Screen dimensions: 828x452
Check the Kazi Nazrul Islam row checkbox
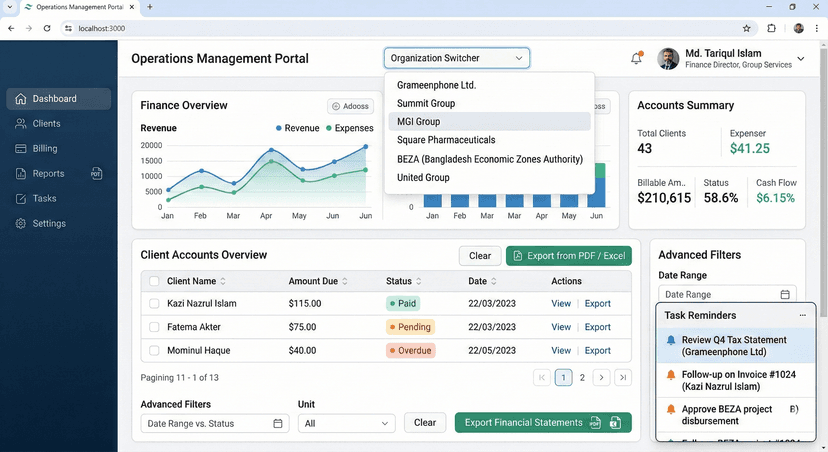[154, 304]
